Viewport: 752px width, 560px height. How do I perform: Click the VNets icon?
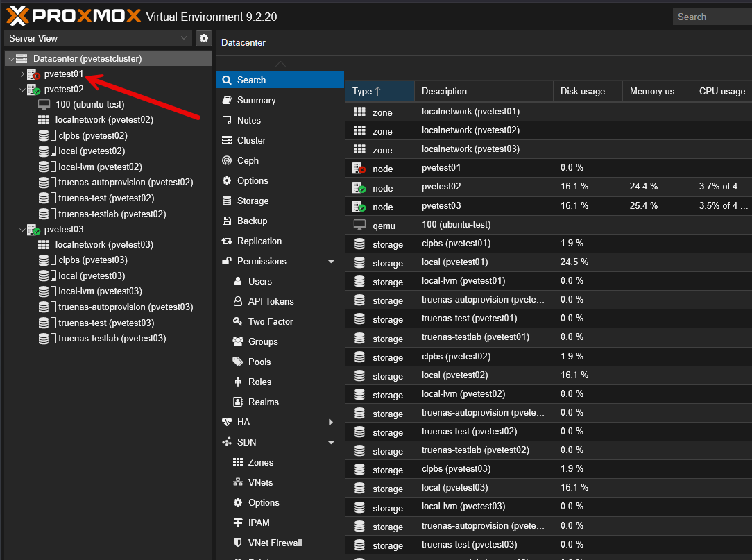(x=238, y=482)
